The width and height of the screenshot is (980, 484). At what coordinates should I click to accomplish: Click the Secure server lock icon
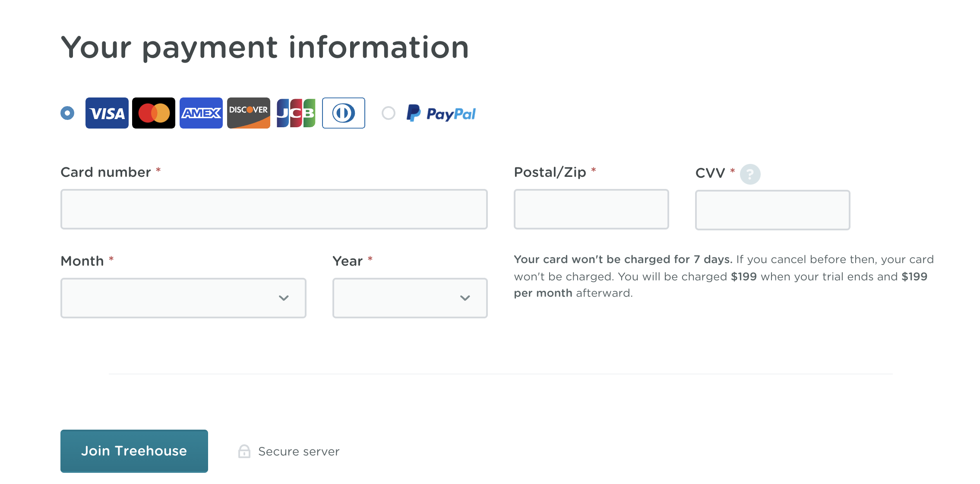[x=244, y=451]
